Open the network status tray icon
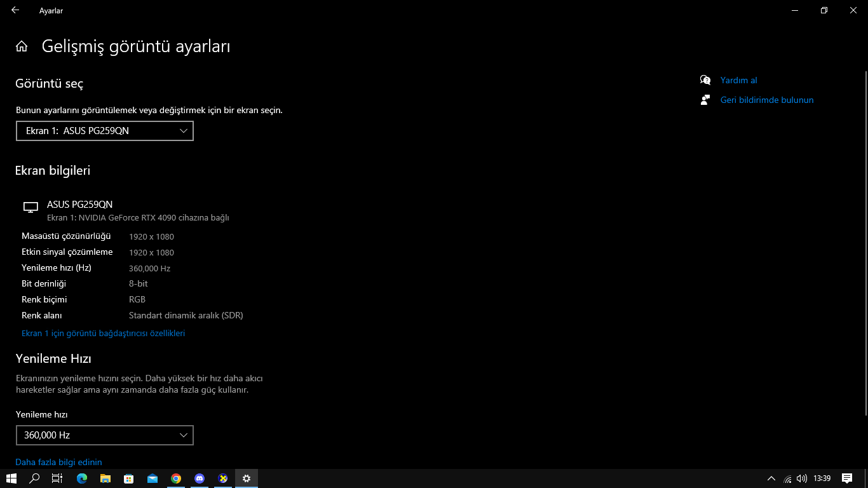This screenshot has width=868, height=488. pyautogui.click(x=788, y=478)
